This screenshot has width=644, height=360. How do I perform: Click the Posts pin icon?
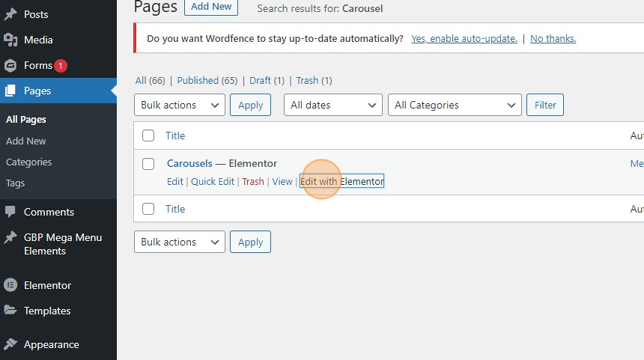coord(10,14)
